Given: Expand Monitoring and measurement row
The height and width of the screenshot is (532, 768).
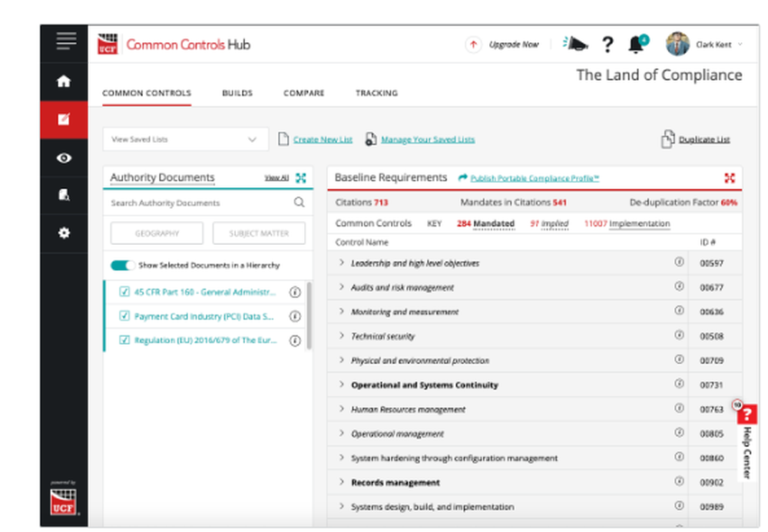Looking at the screenshot, I should [x=342, y=311].
